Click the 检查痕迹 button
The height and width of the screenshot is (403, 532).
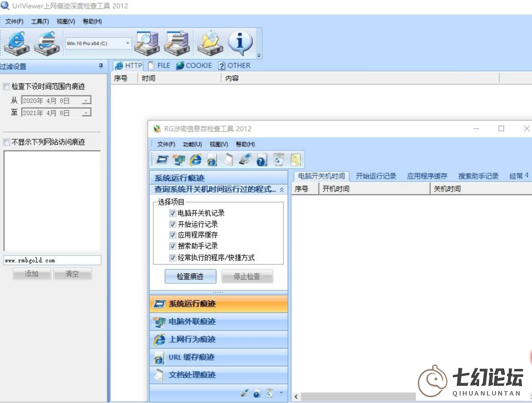190,276
